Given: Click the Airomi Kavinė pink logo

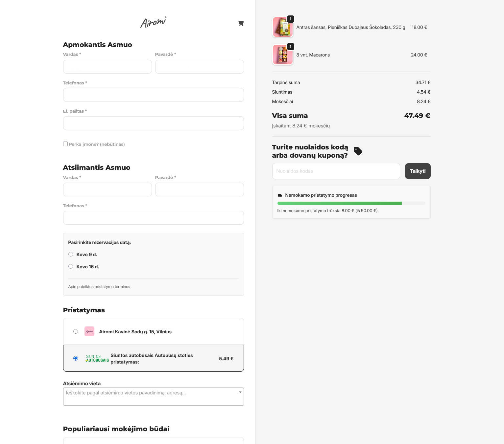Looking at the screenshot, I should click(89, 331).
